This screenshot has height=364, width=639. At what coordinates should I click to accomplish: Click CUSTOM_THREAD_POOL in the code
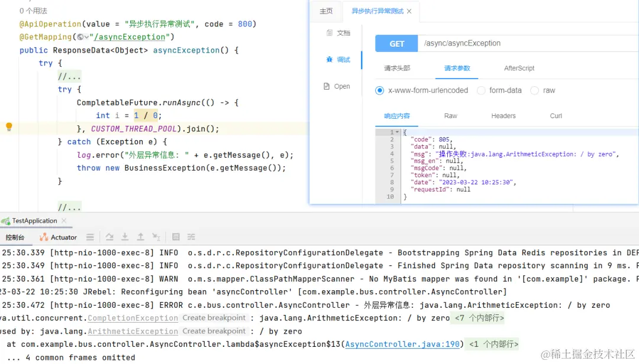tap(134, 129)
